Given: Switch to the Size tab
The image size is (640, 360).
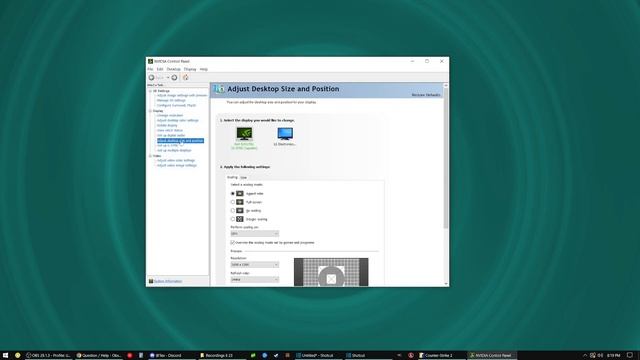Looking at the screenshot, I should (x=243, y=178).
